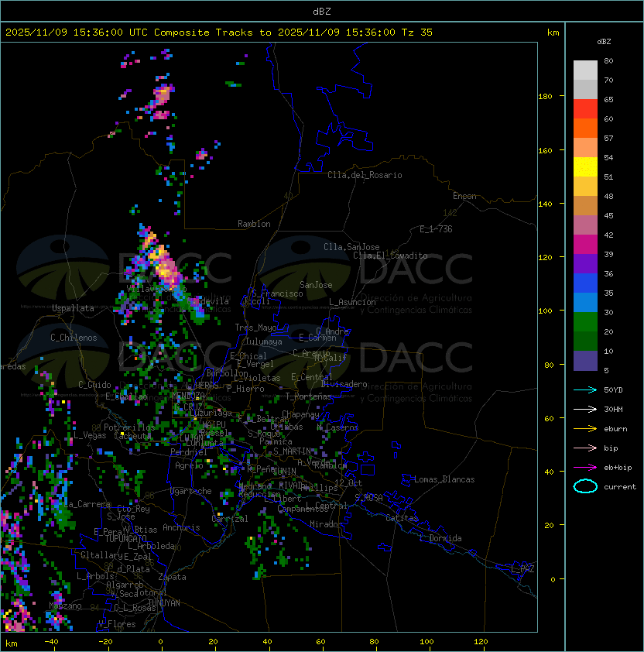Click the 'Zapata' place label

pos(172,577)
